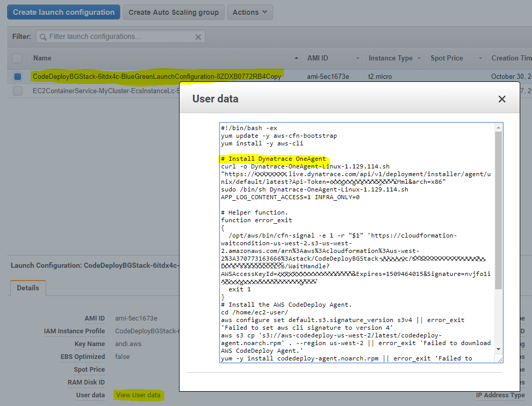Check the EC2ContainerService-MyCluster row checkbox

point(17,91)
